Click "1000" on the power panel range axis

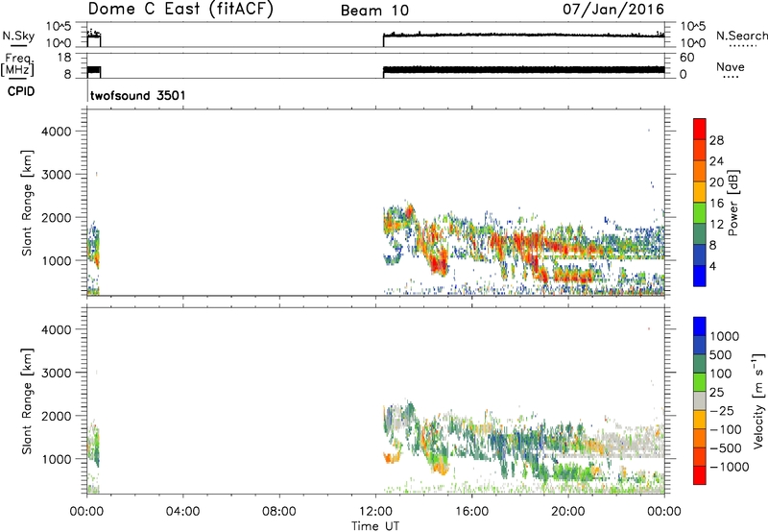(x=57, y=260)
